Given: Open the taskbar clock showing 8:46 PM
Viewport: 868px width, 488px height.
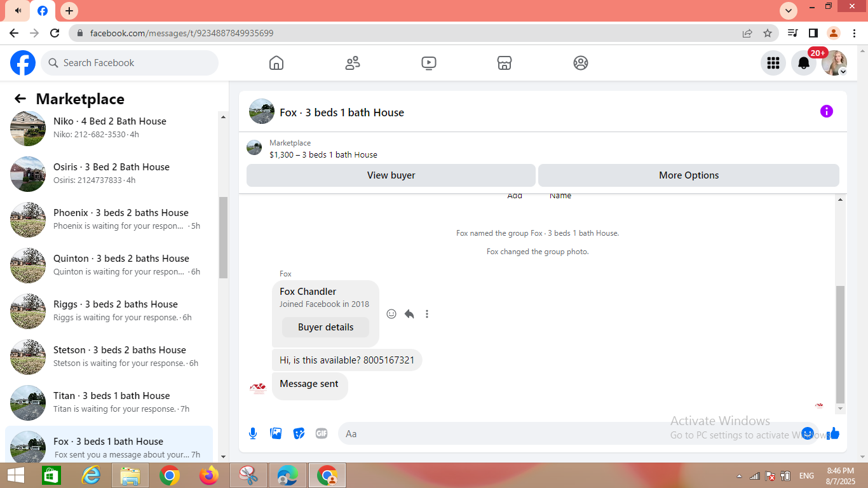Looking at the screenshot, I should point(840,475).
